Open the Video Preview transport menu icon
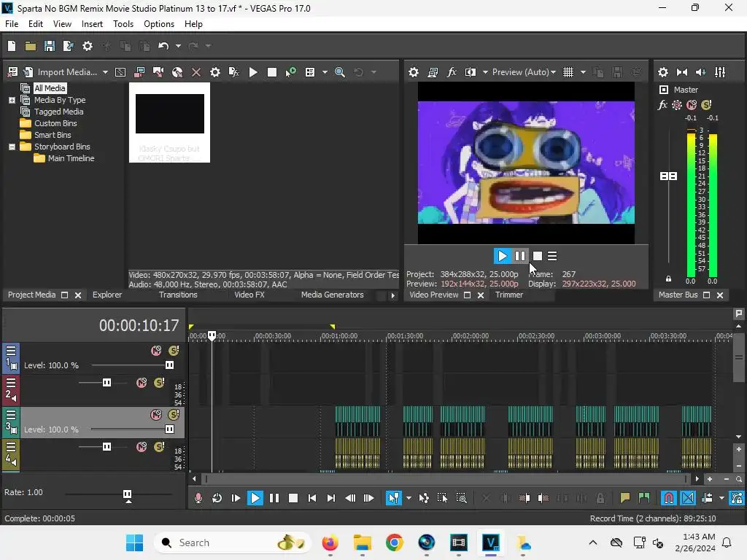The height and width of the screenshot is (560, 747). point(552,256)
